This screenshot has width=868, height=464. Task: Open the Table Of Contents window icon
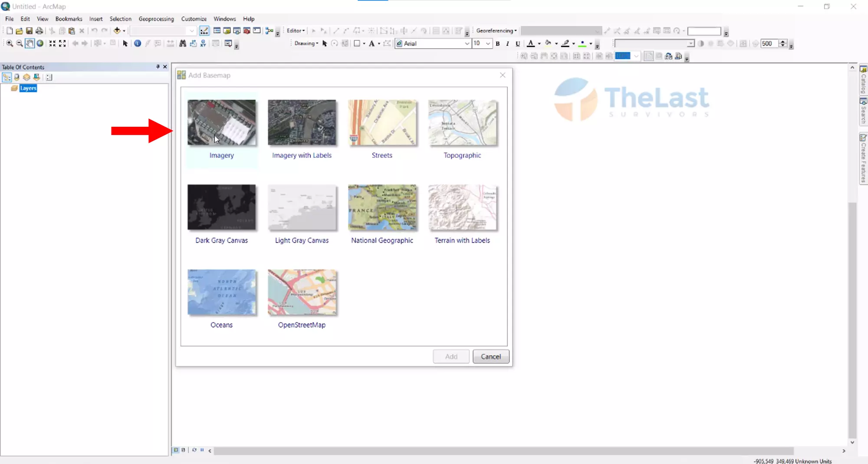(x=217, y=31)
